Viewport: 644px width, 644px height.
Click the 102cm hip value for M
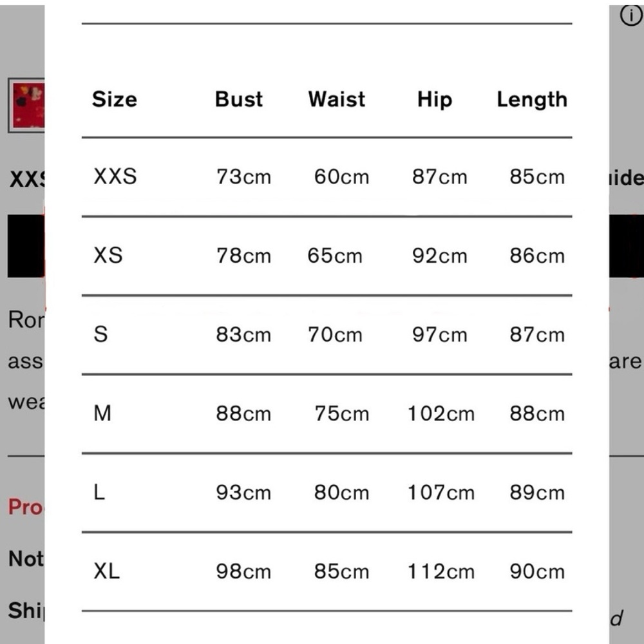click(440, 413)
